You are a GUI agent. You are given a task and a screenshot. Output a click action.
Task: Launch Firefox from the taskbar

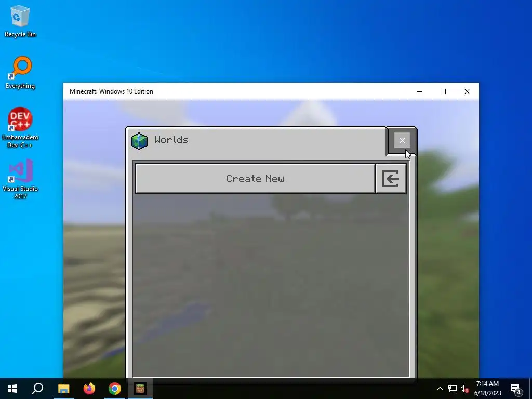(89, 389)
